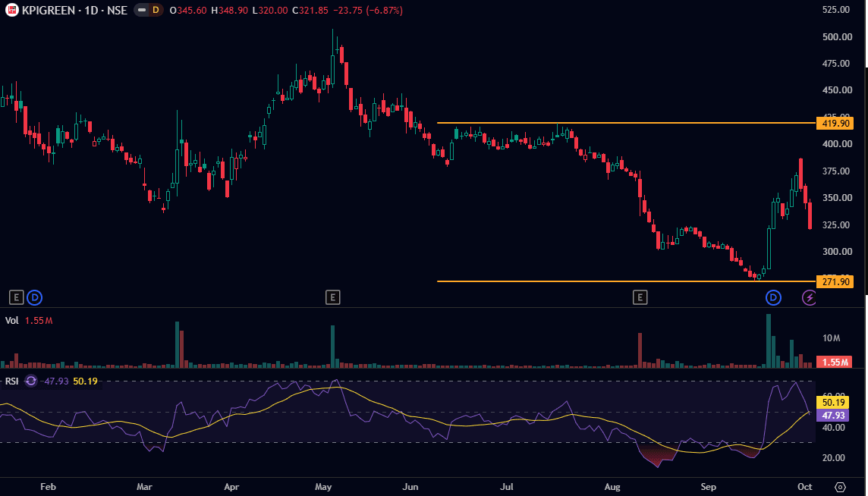868x496 pixels.
Task: Click the 20.00 RSI axis label
Action: click(x=834, y=458)
